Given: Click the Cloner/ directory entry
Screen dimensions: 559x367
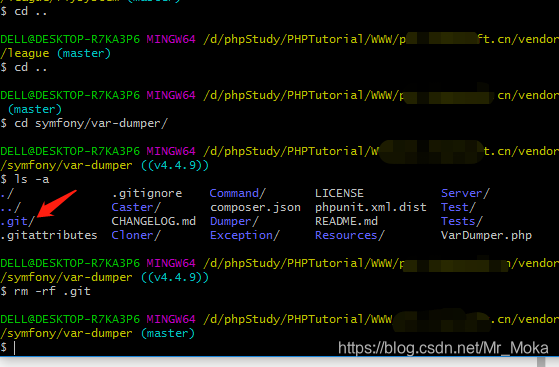Looking at the screenshot, I should tap(136, 235).
